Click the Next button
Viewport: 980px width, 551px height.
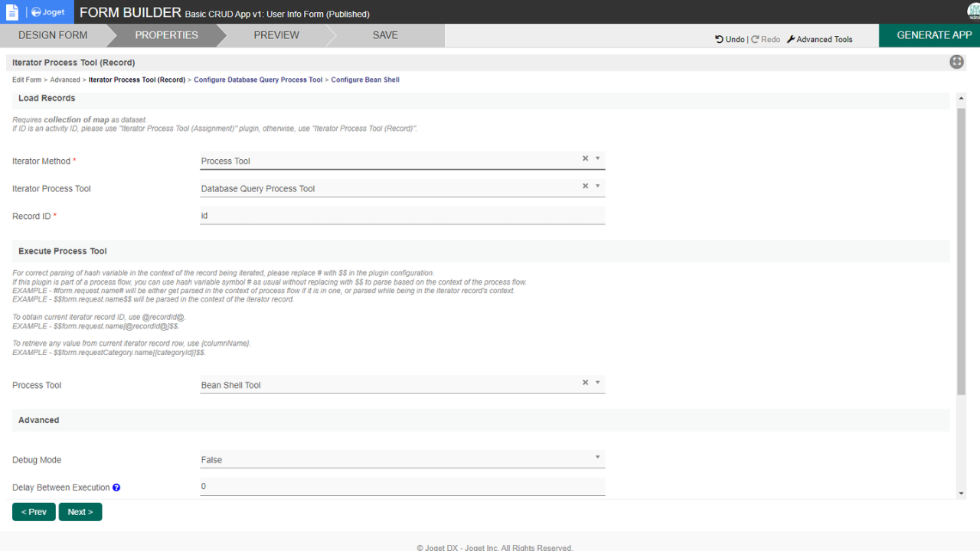(x=80, y=512)
